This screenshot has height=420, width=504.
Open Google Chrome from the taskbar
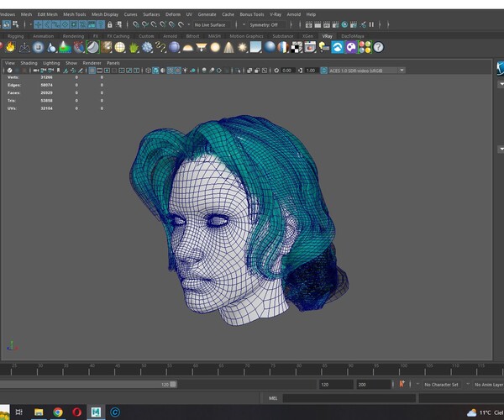click(x=58, y=412)
